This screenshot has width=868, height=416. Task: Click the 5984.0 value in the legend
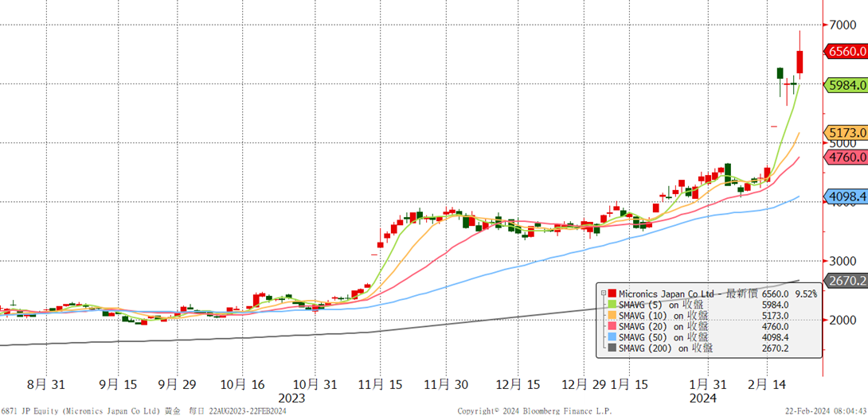(775, 305)
